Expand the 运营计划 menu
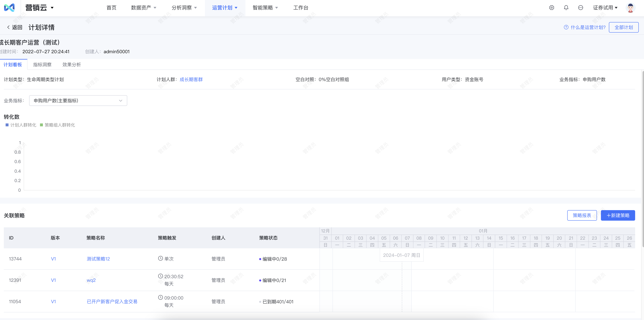Screen dimensions: 644x320 (225, 8)
